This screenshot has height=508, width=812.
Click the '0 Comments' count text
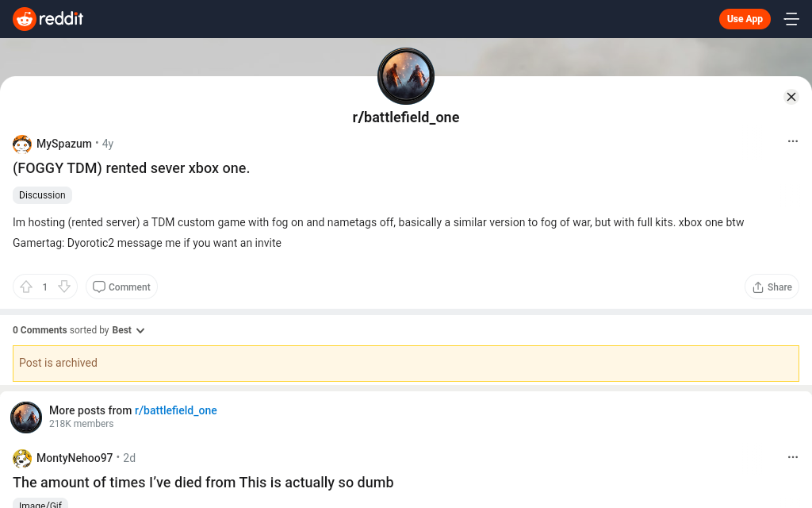click(x=40, y=330)
